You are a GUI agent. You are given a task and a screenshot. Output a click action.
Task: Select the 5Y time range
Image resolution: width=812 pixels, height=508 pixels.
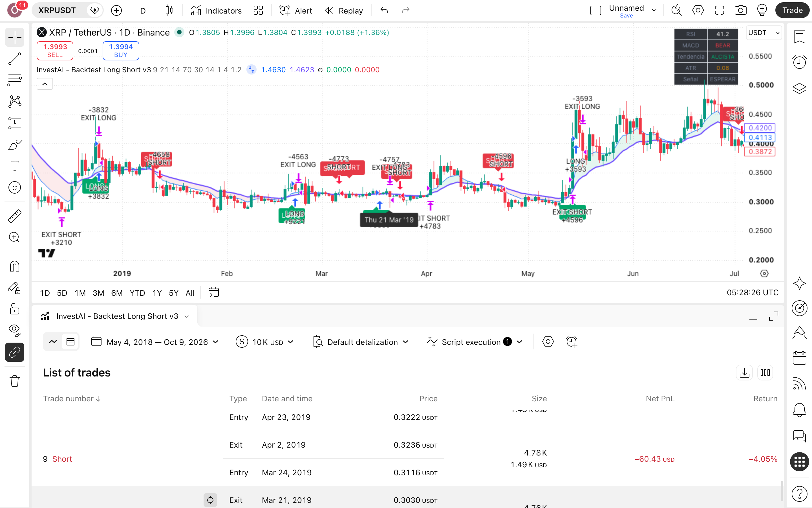coord(173,293)
